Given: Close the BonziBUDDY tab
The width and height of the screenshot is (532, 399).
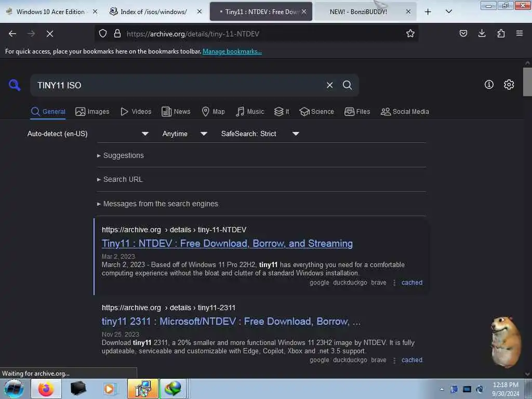Looking at the screenshot, I should (408, 11).
